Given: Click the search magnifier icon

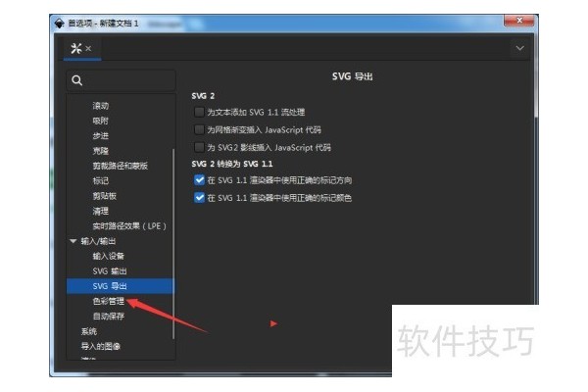Looking at the screenshot, I should [76, 80].
